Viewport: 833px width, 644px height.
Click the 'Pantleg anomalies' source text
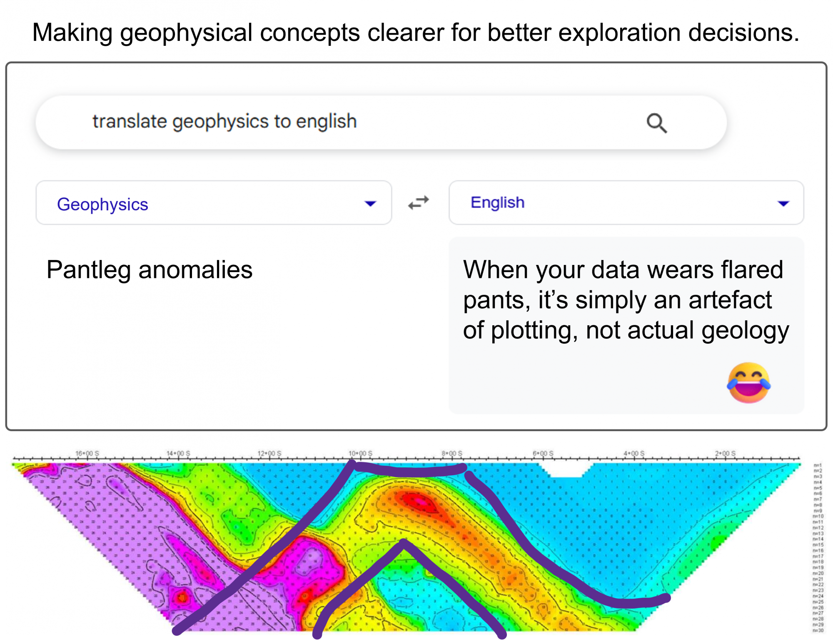click(149, 270)
